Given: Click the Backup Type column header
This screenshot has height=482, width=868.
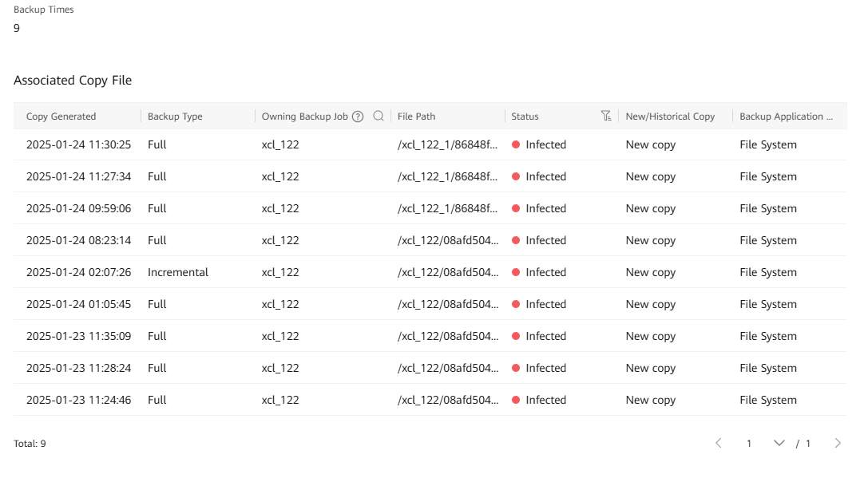Looking at the screenshot, I should tap(175, 117).
